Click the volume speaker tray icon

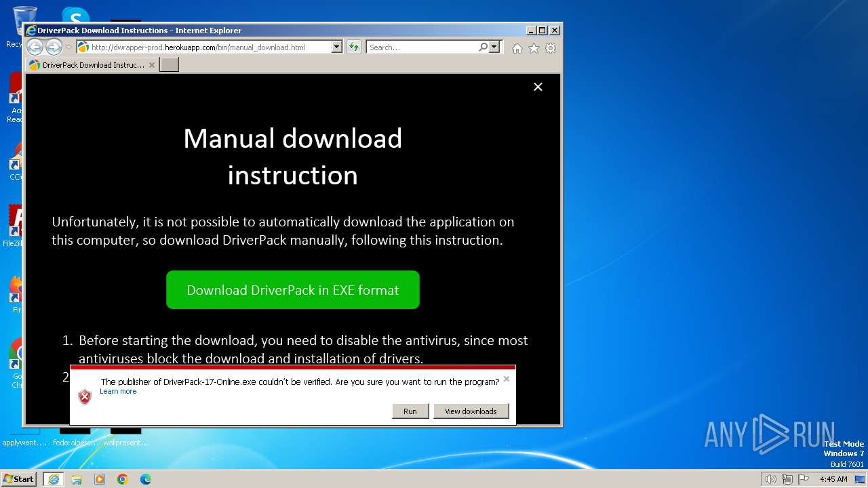coord(770,479)
